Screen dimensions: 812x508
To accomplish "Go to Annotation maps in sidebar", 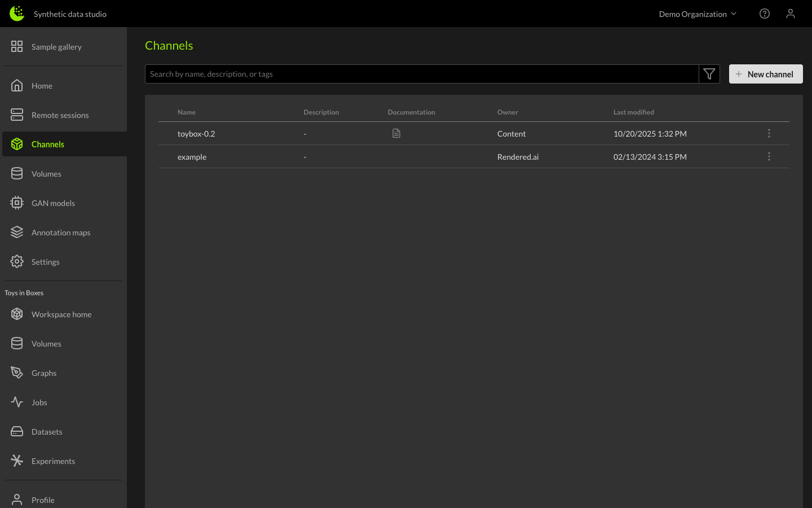I will (x=60, y=233).
